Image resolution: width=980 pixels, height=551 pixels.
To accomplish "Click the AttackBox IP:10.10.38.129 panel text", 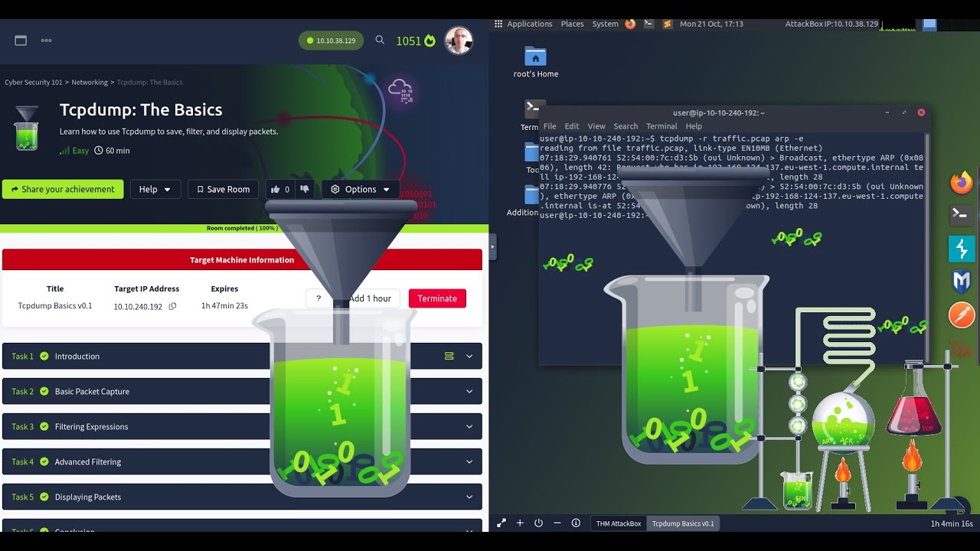I will coord(831,24).
